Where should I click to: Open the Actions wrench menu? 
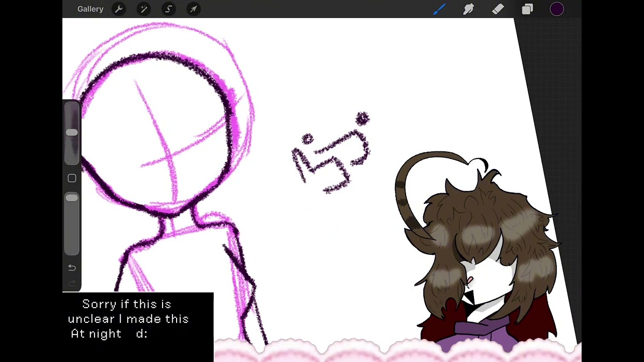pyautogui.click(x=119, y=9)
